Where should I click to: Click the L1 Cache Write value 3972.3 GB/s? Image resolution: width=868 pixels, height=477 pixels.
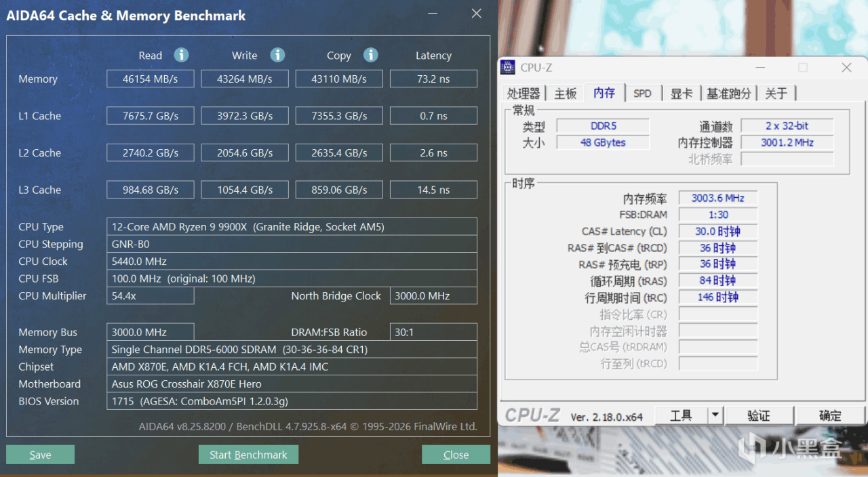(x=245, y=116)
